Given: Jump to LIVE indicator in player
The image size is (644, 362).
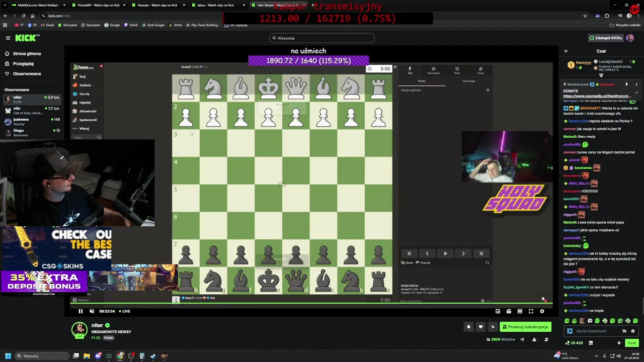Looking at the screenshot, I should 124,311.
